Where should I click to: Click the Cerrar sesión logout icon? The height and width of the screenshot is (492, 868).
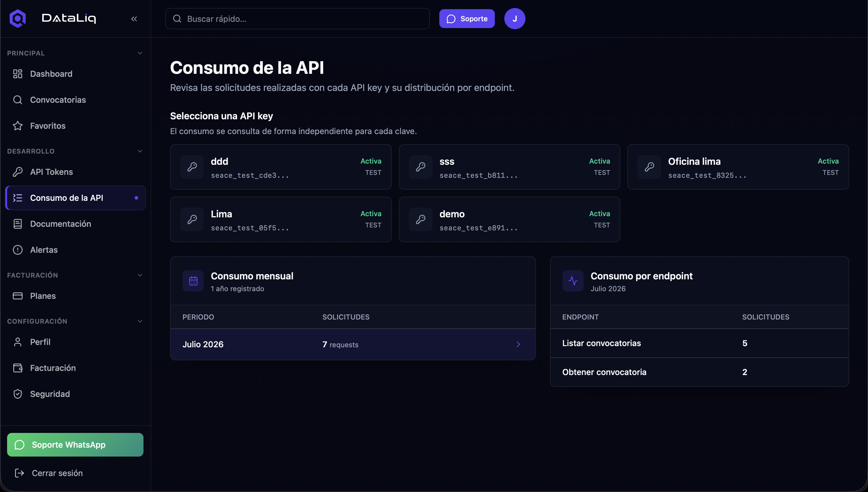pos(19,473)
